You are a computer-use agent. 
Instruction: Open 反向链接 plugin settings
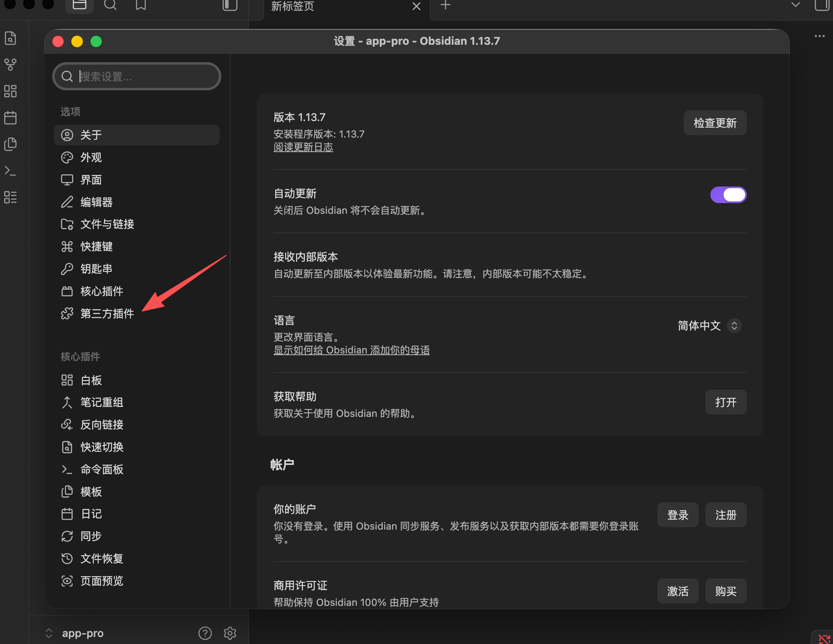click(137, 425)
